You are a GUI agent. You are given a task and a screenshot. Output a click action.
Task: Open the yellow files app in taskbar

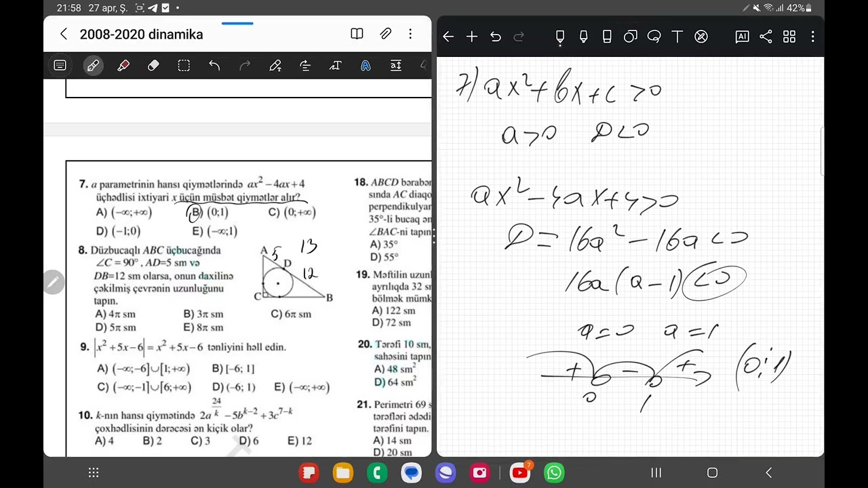343,472
